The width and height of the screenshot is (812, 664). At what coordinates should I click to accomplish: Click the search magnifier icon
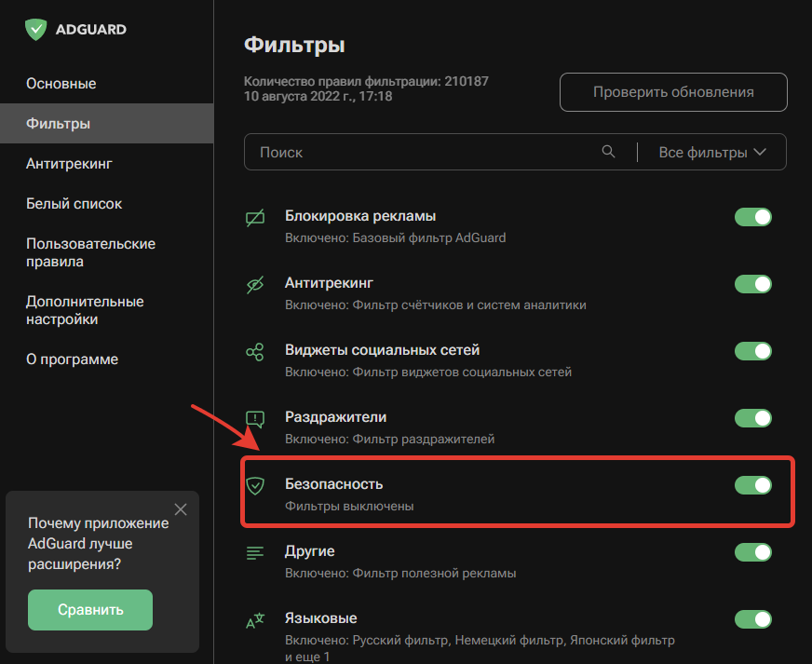tap(609, 151)
